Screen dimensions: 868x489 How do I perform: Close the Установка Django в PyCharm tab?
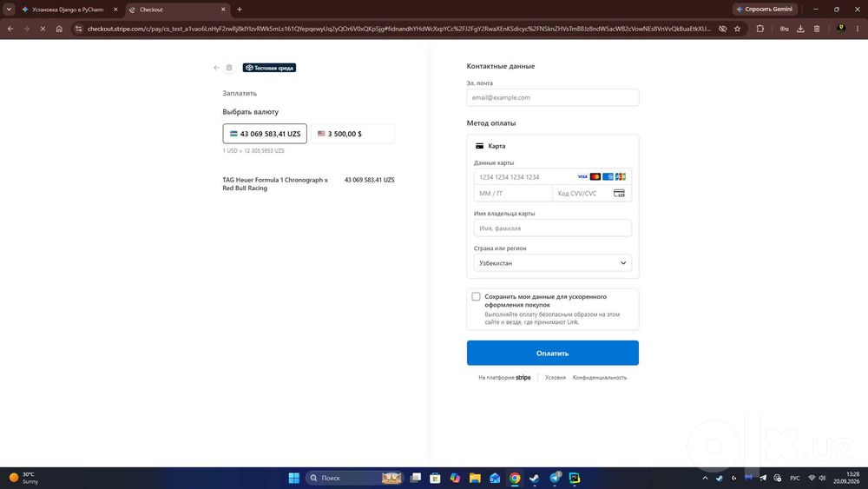(x=115, y=10)
